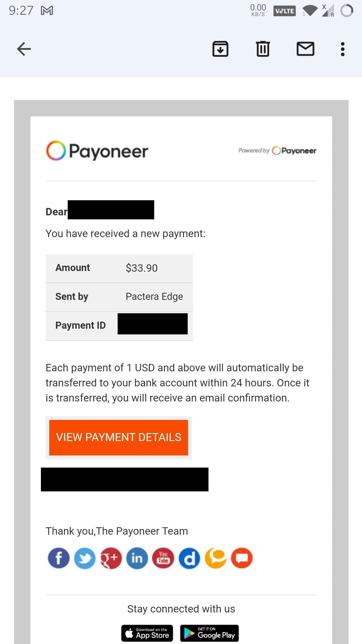Tap the Powered by Payoneer logo
This screenshot has width=362, height=644.
coord(277,151)
